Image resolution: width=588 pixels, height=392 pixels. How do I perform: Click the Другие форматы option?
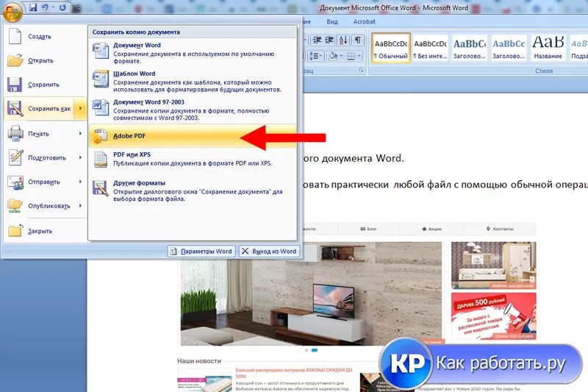(x=193, y=190)
